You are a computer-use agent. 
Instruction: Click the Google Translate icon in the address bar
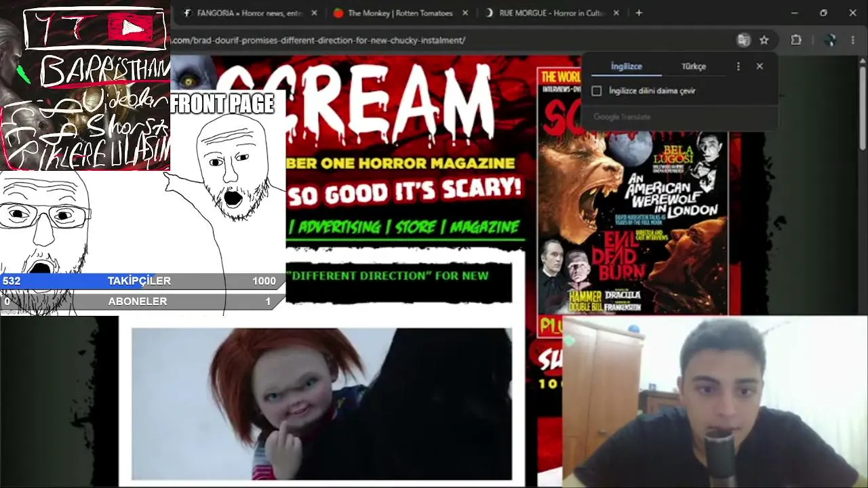(744, 40)
